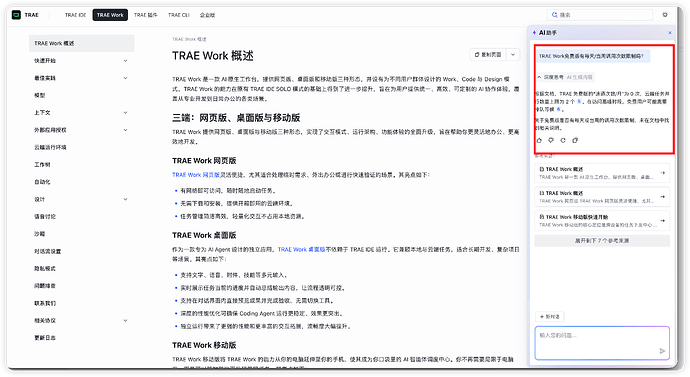Click the TRAE Work 网页版 heading
Image resolution: width=690 pixels, height=377 pixels.
[204, 161]
